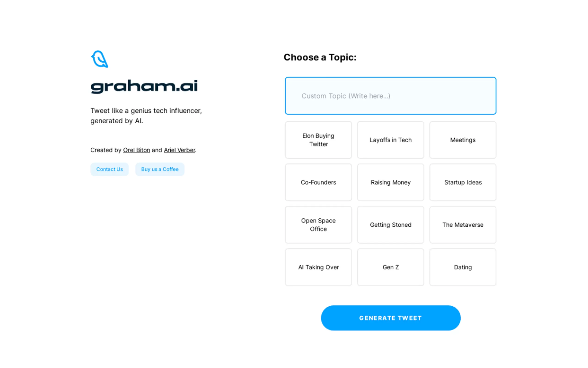Image resolution: width=588 pixels, height=368 pixels.
Task: Focus the Custom Topic text field
Action: point(390,96)
